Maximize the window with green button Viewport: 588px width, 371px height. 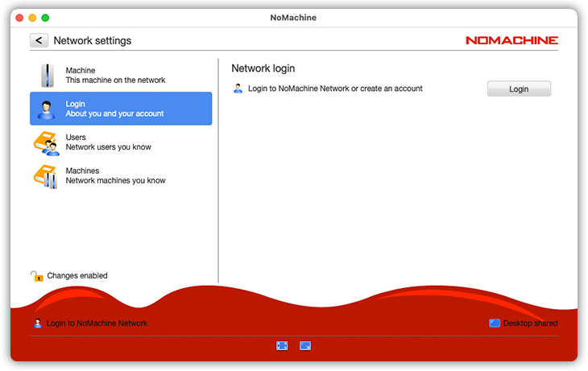45,18
